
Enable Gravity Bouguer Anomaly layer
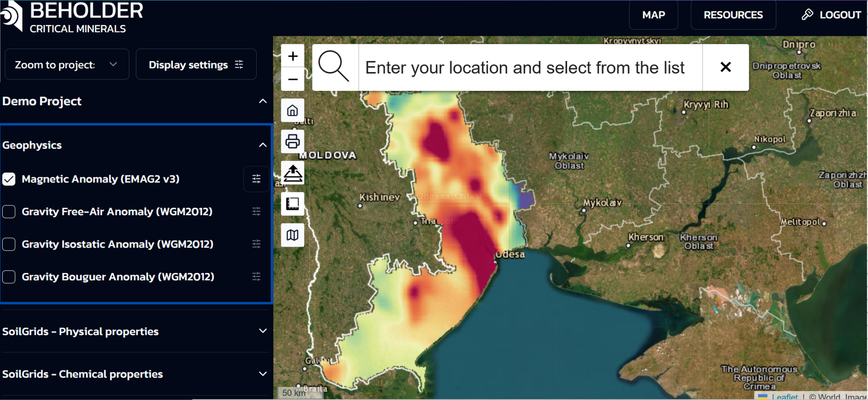click(x=9, y=277)
